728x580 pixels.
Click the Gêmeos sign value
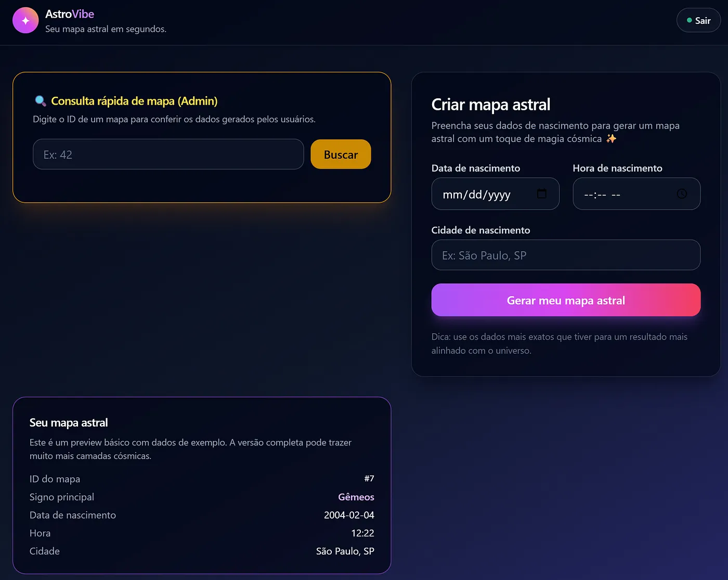[356, 497]
